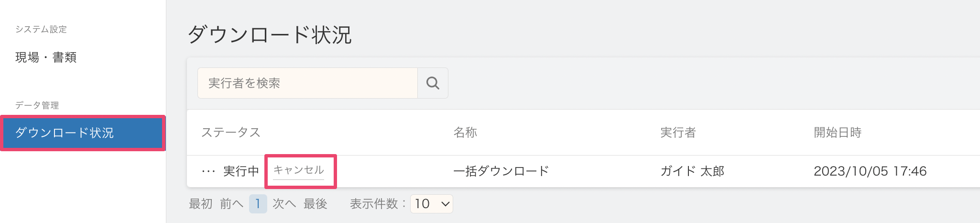
Task: Jump to the 最後 (last) page
Action: pyautogui.click(x=315, y=204)
